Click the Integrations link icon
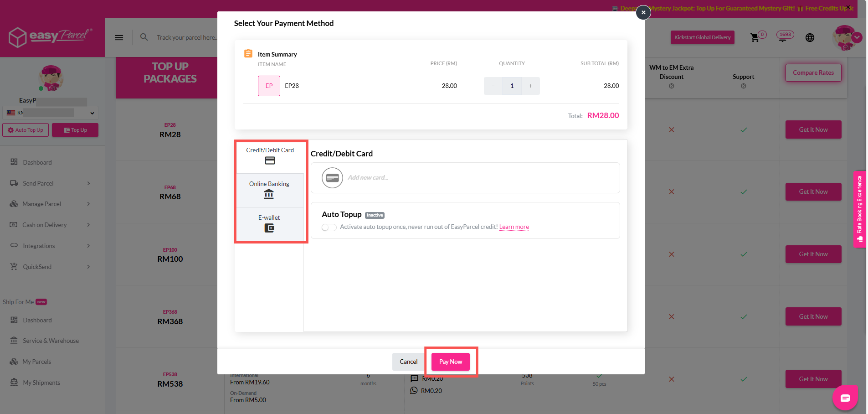 pos(14,245)
